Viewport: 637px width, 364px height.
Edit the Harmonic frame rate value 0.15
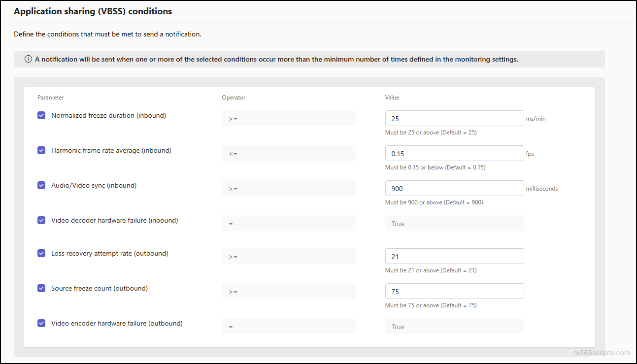click(454, 154)
